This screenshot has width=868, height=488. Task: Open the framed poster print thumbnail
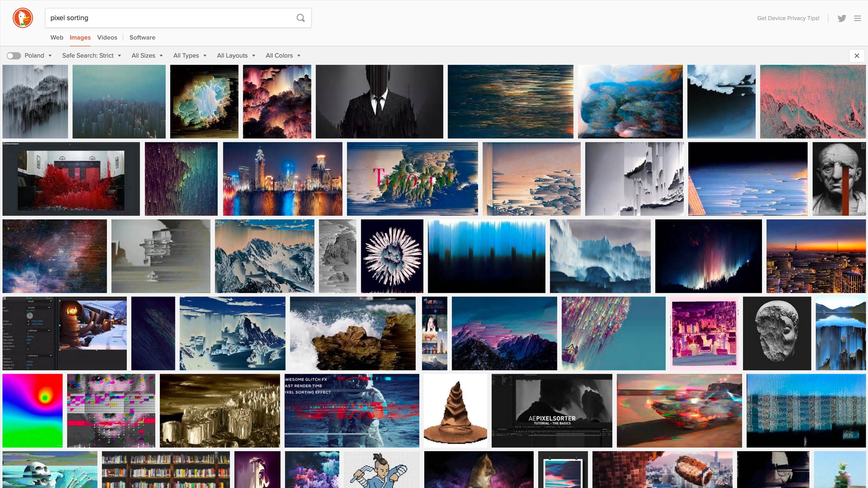[563, 469]
